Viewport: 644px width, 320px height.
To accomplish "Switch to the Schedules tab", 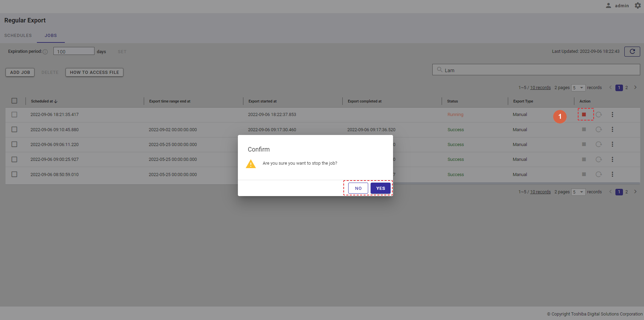I will 18,36.
